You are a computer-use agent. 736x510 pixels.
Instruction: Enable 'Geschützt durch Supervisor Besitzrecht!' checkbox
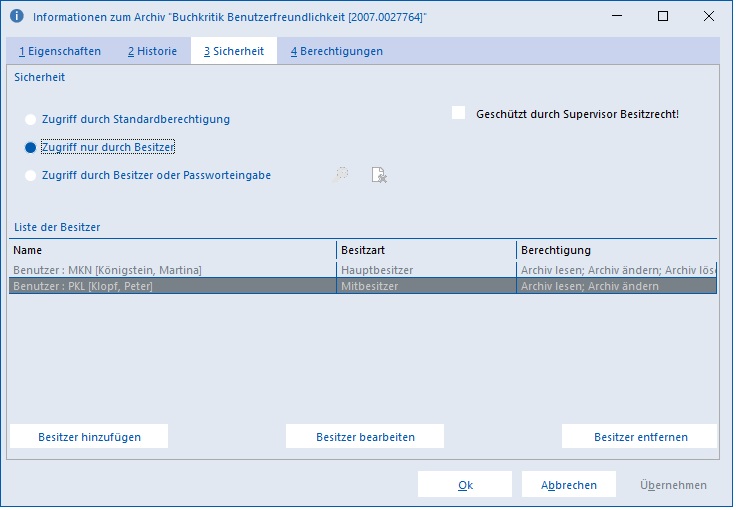(x=459, y=113)
